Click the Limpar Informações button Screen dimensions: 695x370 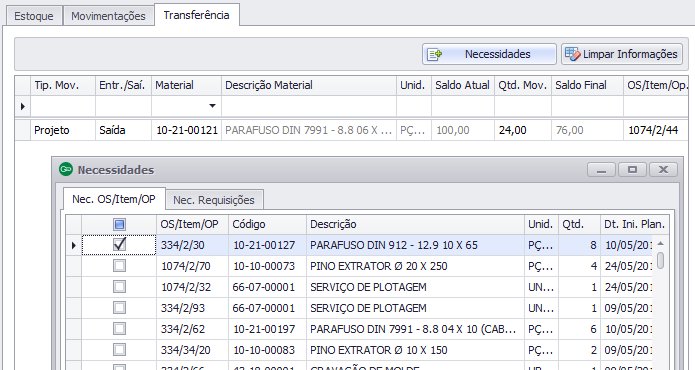[x=622, y=54]
